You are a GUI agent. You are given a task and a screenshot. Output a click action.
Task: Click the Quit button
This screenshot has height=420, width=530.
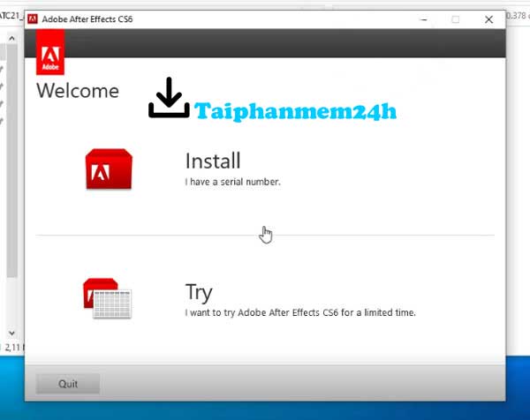point(68,384)
